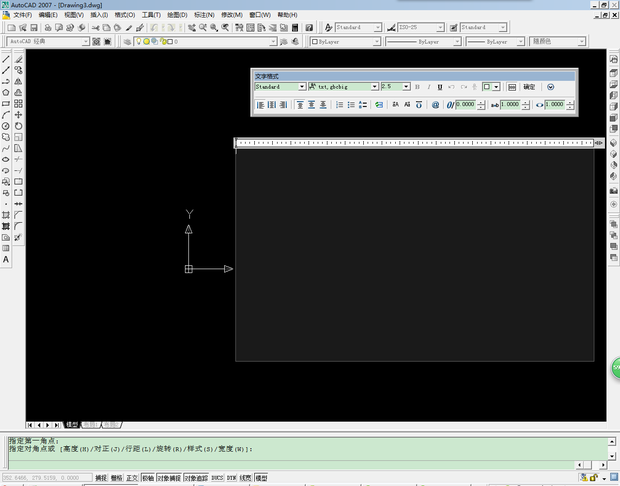Viewport: 620px width, 486px height.
Task: Toggle Underline U in text formatting
Action: (440, 87)
